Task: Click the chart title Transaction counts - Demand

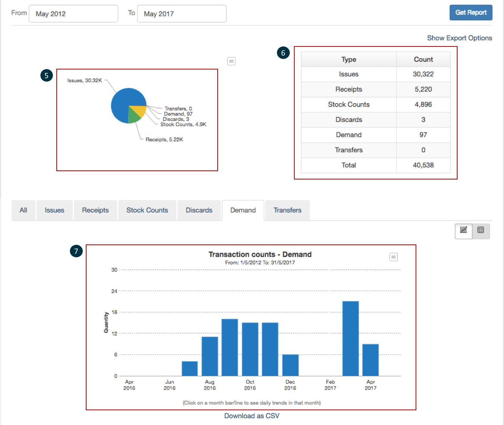Action: pos(260,254)
